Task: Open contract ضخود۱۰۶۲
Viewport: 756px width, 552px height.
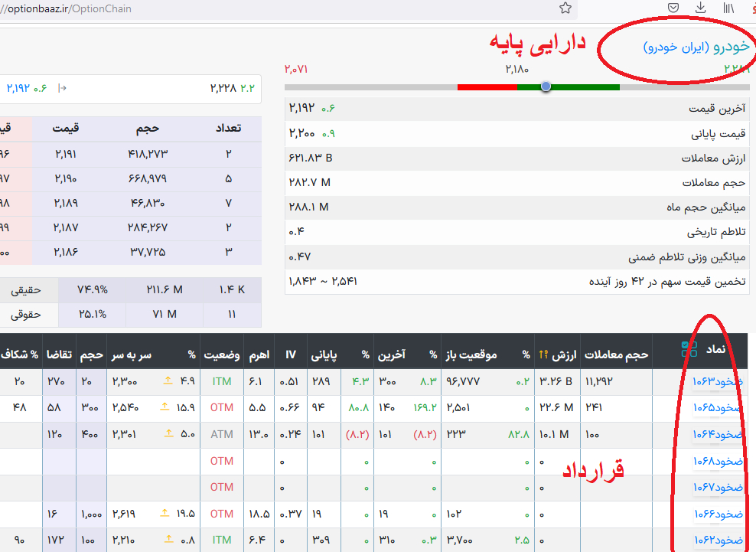Action: pos(718,540)
